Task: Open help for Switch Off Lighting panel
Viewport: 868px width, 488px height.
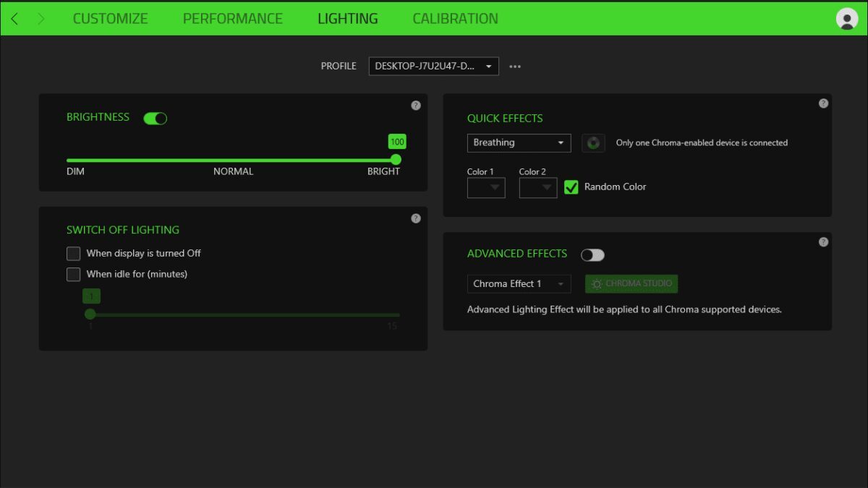Action: 416,218
